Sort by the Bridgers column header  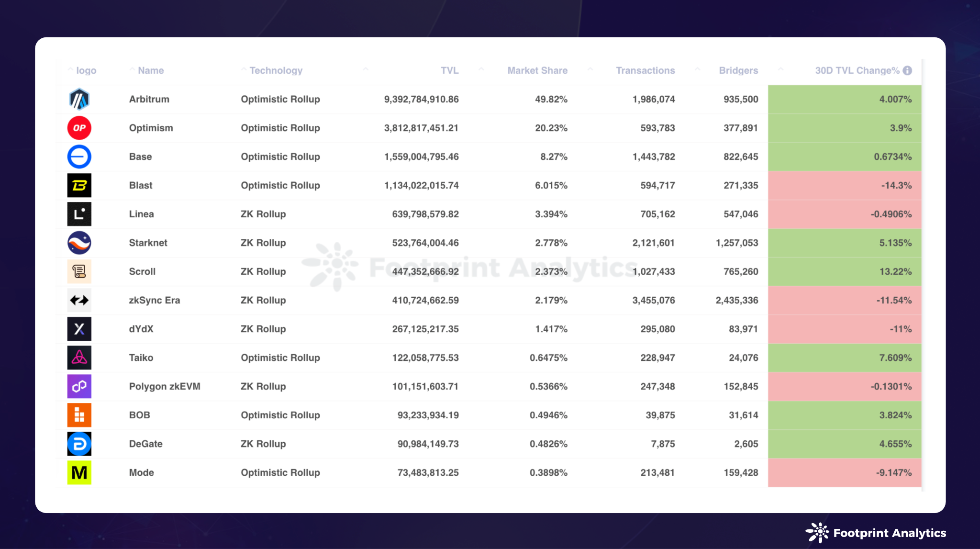pyautogui.click(x=738, y=70)
